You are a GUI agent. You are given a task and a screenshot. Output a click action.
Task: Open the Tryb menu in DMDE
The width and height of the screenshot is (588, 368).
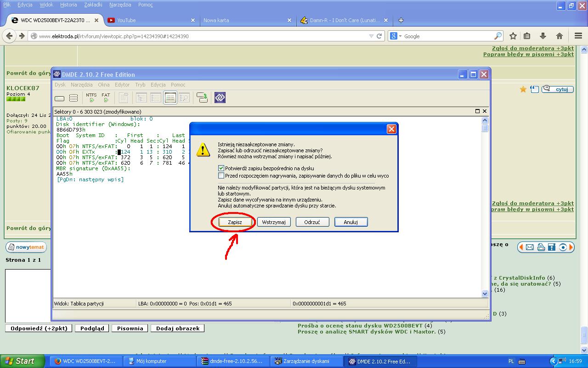pos(140,85)
